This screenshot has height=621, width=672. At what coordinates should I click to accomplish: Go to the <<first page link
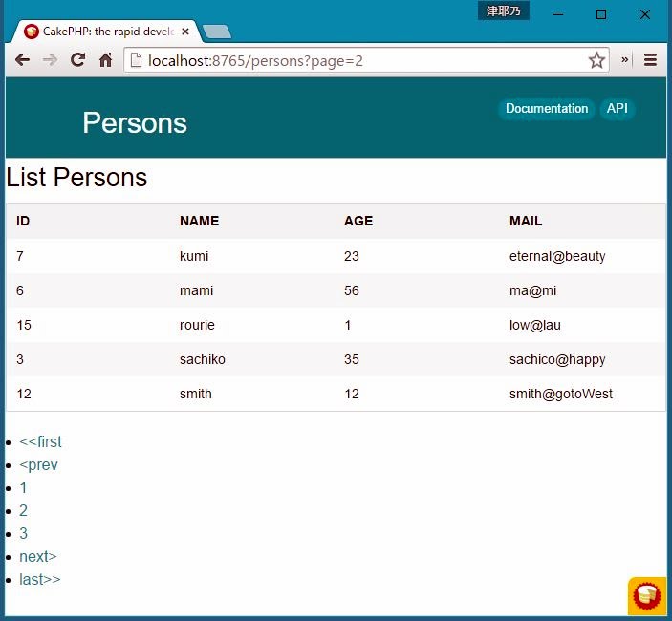click(40, 442)
